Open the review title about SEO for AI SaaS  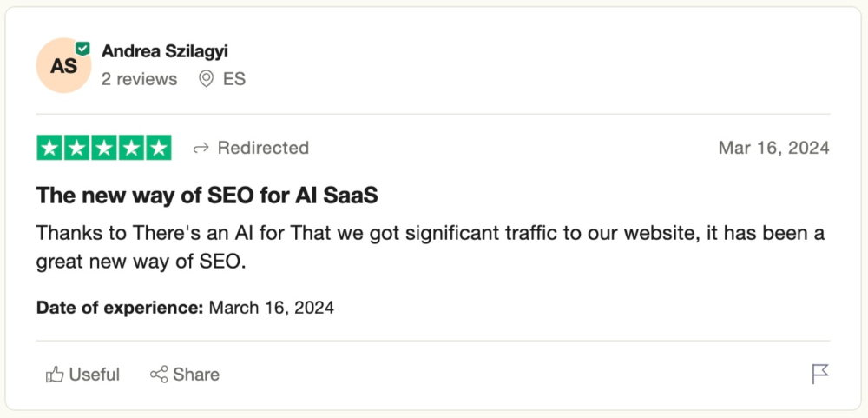(207, 196)
